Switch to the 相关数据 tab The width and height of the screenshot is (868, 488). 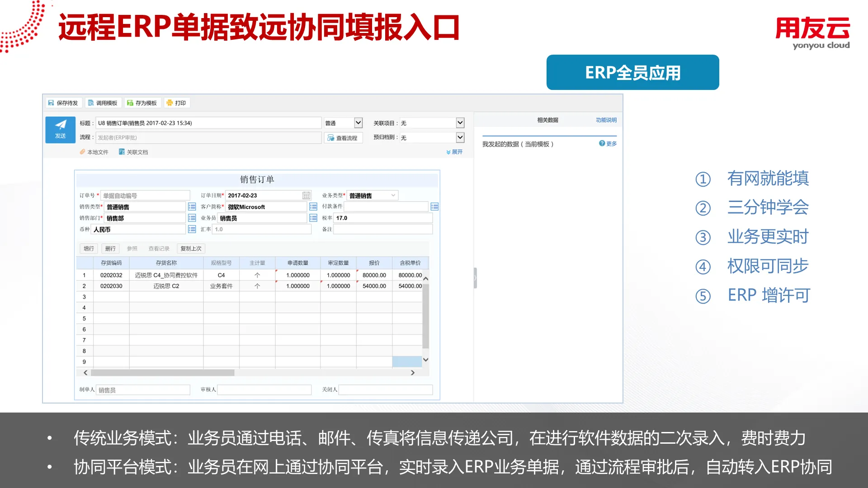click(547, 120)
